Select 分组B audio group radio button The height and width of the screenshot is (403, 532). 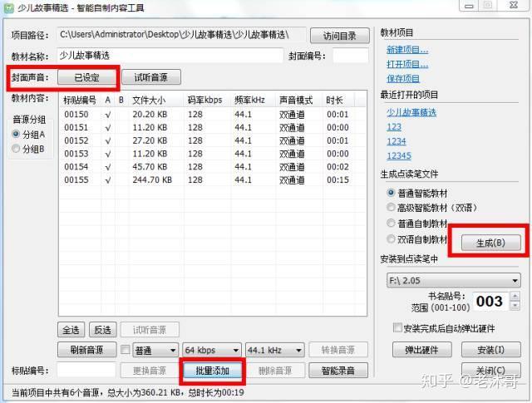point(16,149)
